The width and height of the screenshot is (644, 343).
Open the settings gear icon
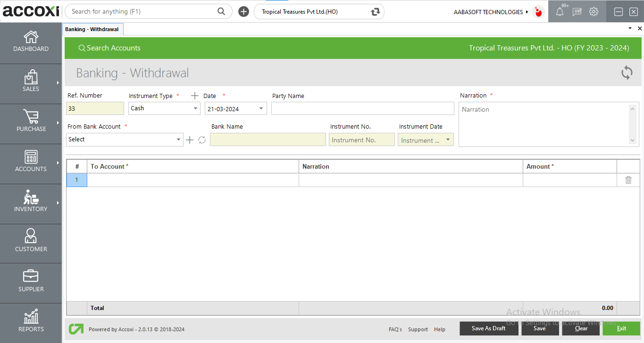594,12
